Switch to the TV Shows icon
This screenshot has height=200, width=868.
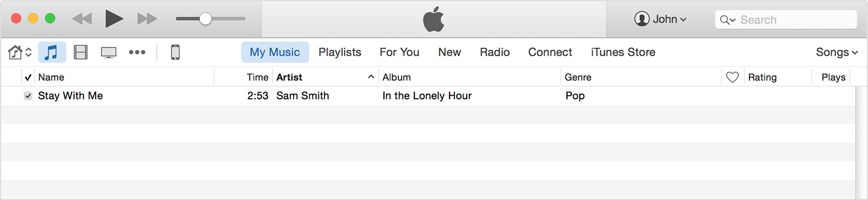pyautogui.click(x=108, y=53)
